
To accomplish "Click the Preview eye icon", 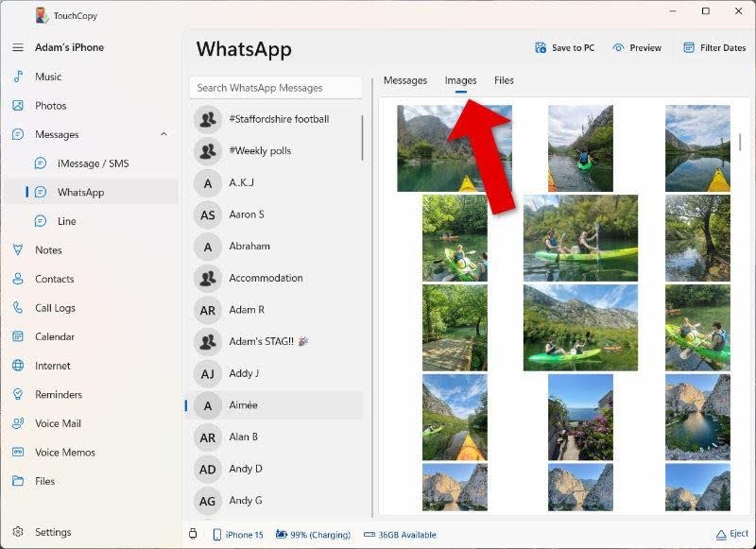I will [618, 47].
